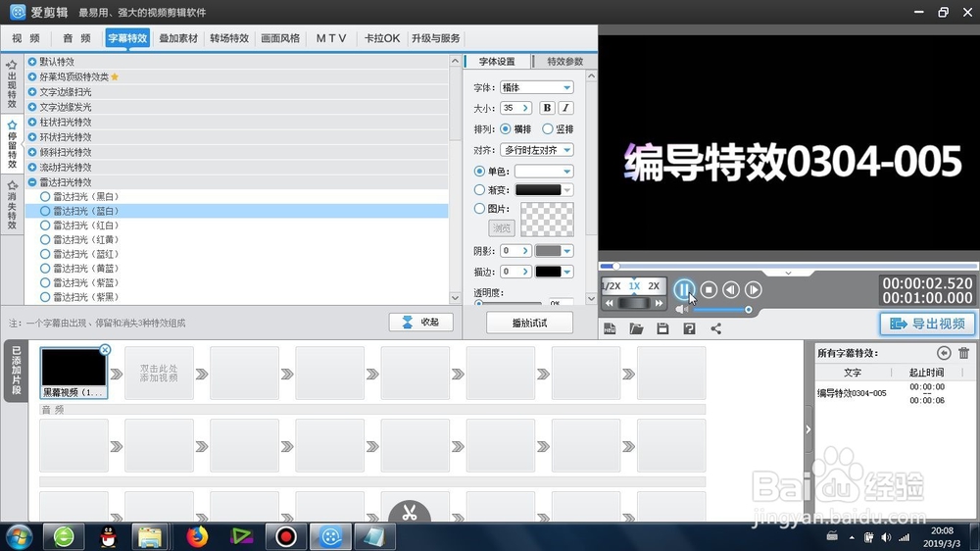Pause the video preview playback
Image resolution: width=980 pixels, height=551 pixels.
click(684, 289)
